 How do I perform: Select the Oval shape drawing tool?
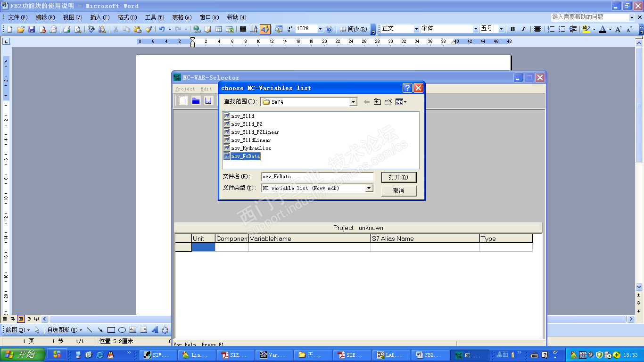[x=122, y=330]
